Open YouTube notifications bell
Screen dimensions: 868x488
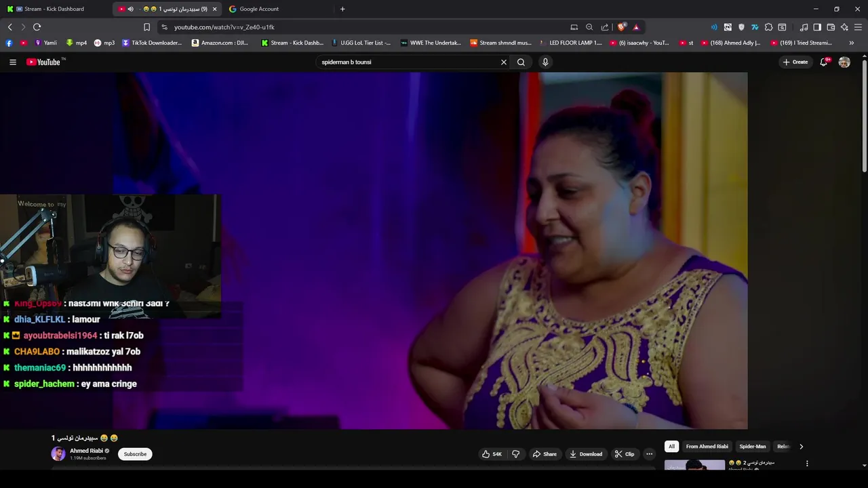tap(824, 62)
